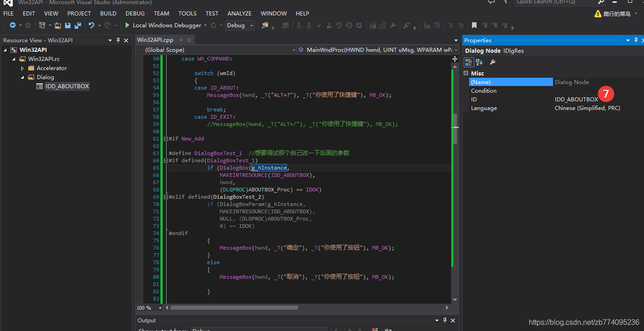This screenshot has height=331, width=644.
Task: Open the Debug configuration dropdown
Action: pyautogui.click(x=240, y=25)
